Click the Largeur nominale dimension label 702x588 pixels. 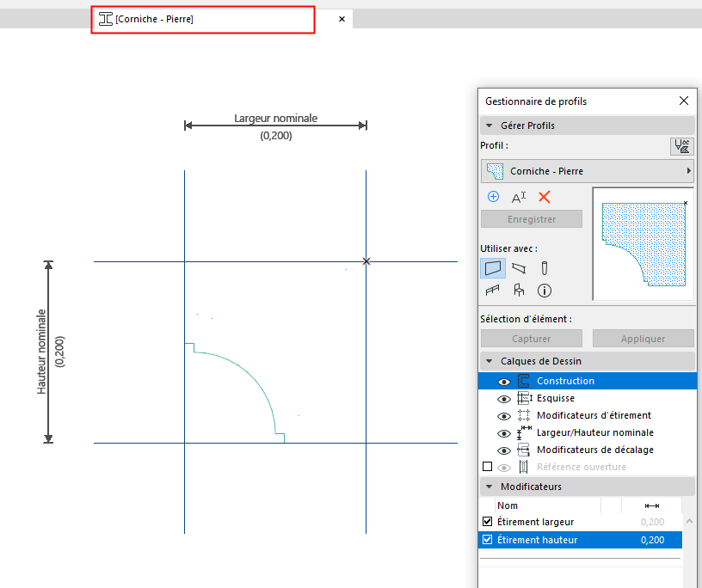pos(276,118)
